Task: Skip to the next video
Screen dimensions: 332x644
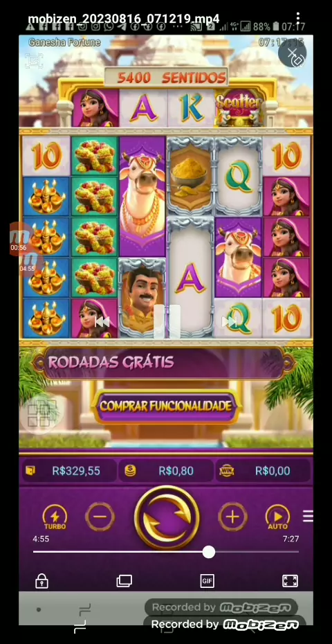Action: [229, 322]
